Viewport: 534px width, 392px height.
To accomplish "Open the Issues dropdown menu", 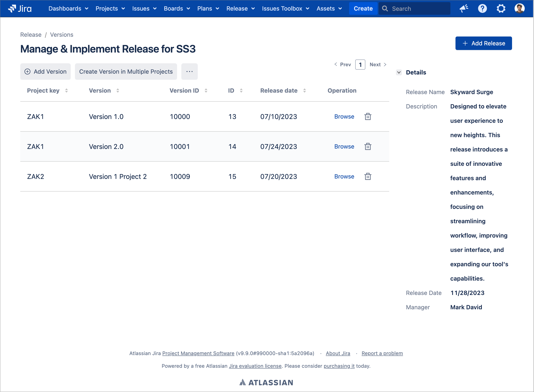I will (x=144, y=8).
